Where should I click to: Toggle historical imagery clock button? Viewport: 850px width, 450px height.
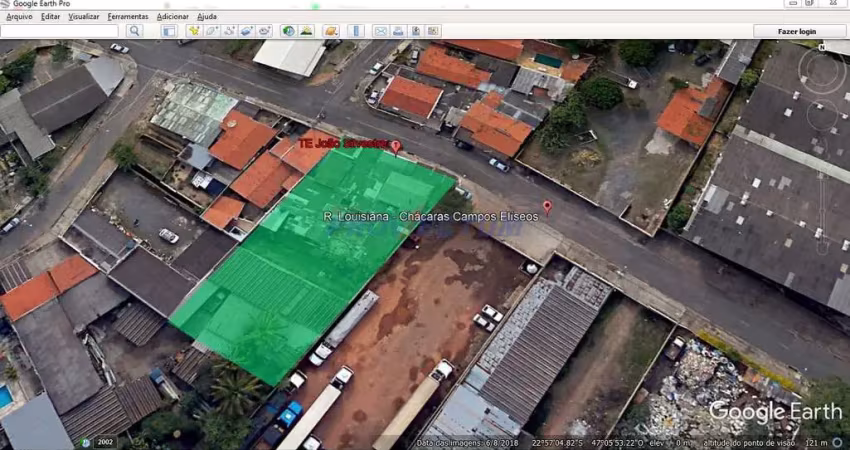(288, 31)
